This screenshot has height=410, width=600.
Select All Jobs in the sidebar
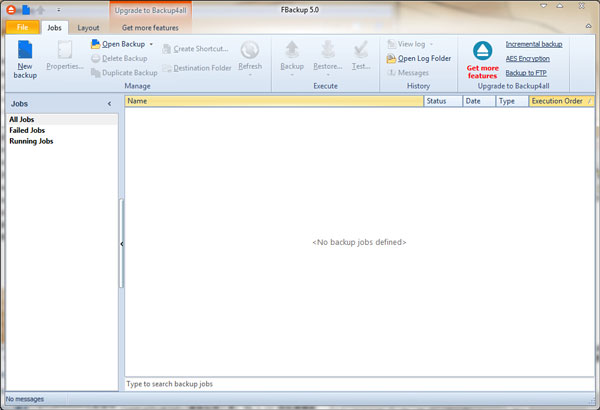click(62, 119)
